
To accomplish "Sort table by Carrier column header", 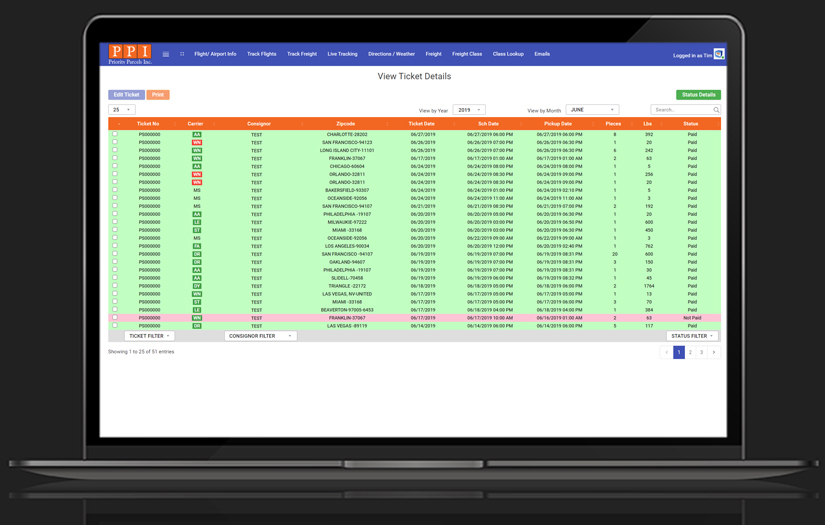I will (195, 124).
